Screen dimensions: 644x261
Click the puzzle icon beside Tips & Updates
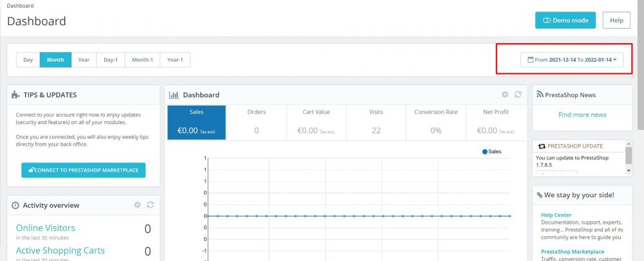(x=15, y=94)
